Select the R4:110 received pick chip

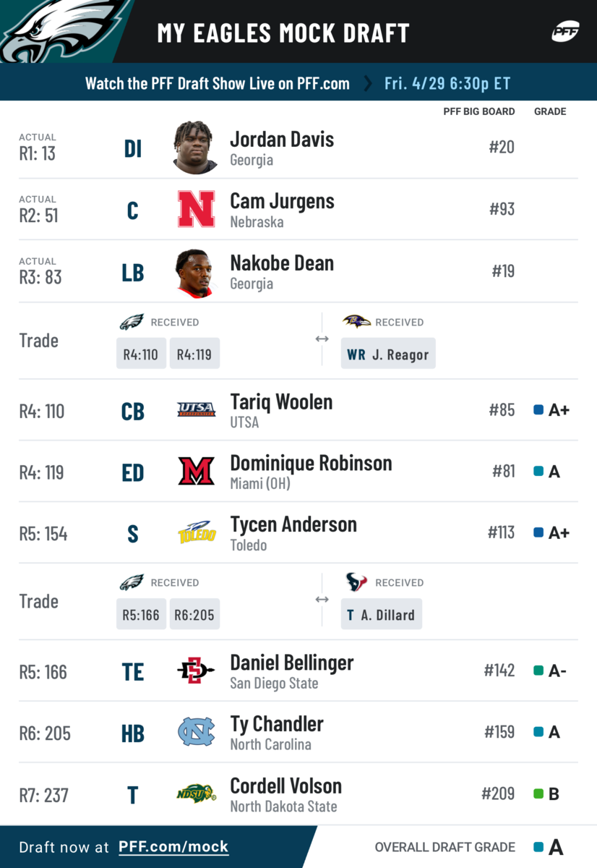tap(142, 354)
